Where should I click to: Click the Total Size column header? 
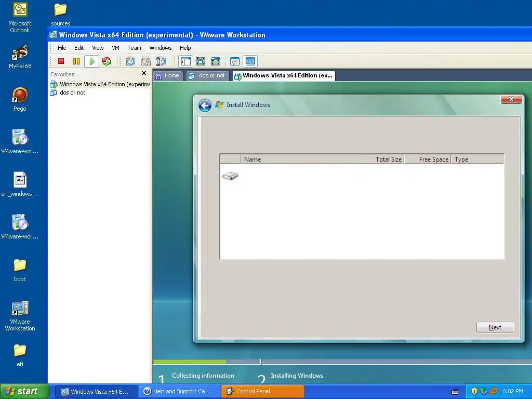[381, 159]
